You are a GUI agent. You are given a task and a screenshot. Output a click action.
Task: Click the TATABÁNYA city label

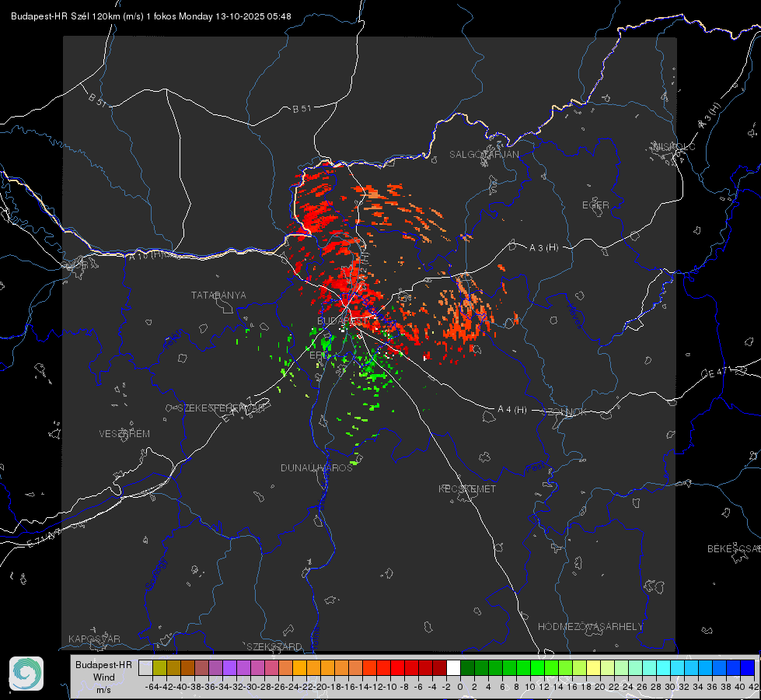coord(218,295)
